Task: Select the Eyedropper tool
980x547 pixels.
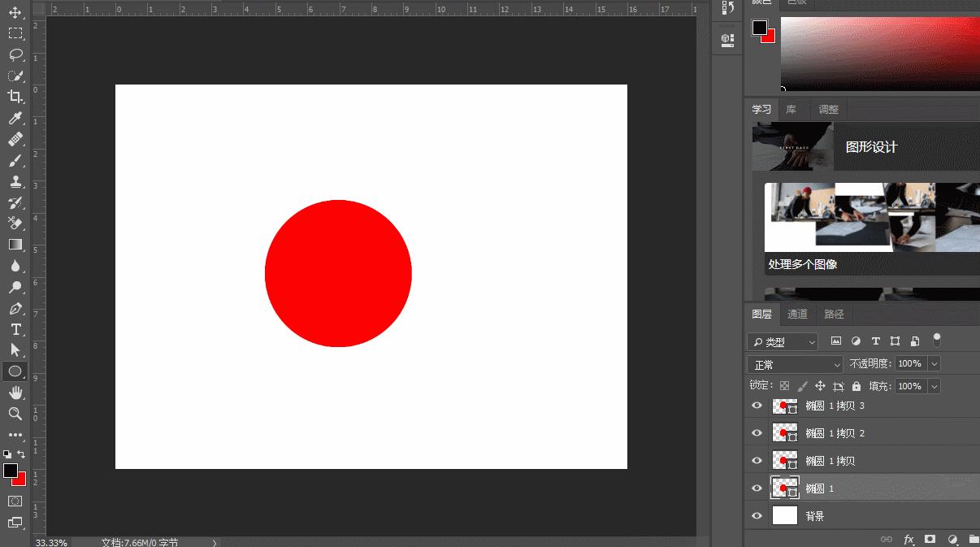Action: pos(16,119)
